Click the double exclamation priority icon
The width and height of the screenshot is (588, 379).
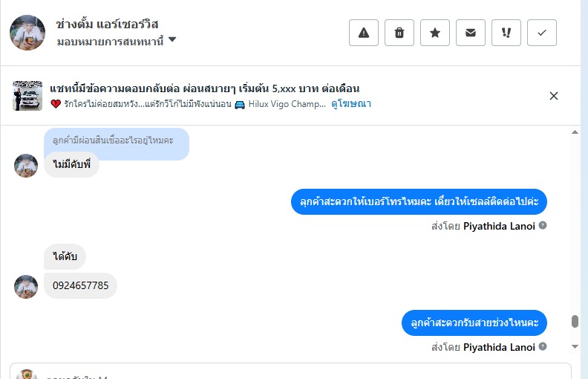[x=506, y=33]
